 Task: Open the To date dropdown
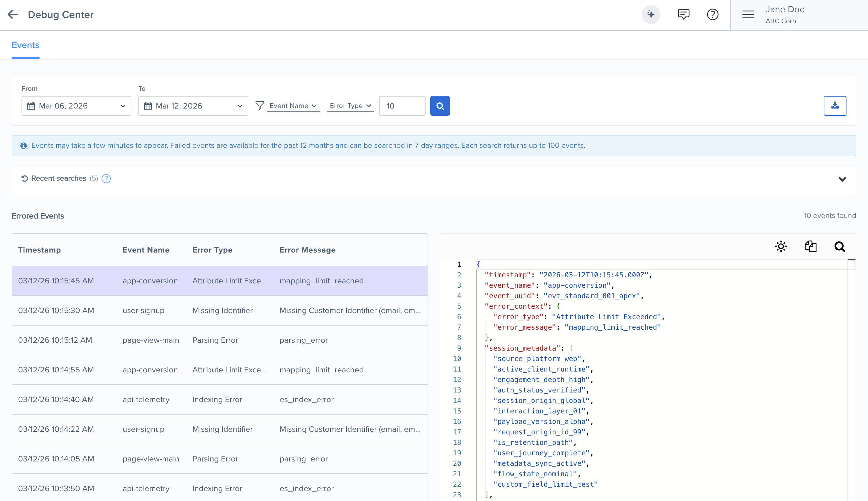[x=193, y=106]
